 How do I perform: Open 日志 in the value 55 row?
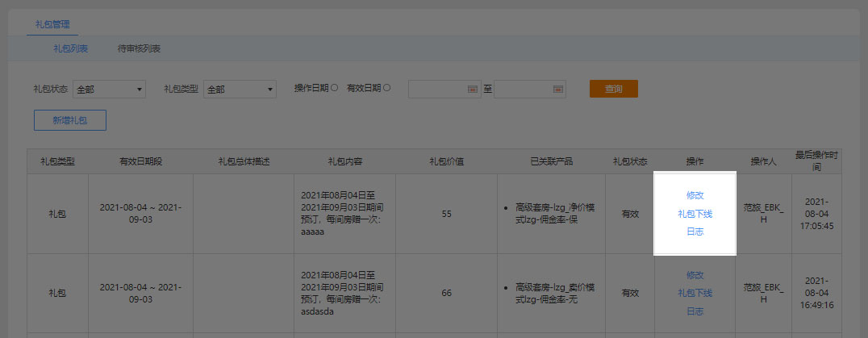click(695, 232)
